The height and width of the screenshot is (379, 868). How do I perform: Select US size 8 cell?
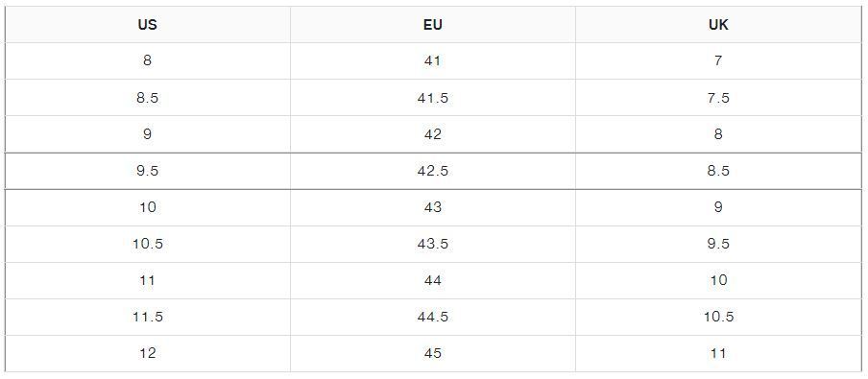[x=147, y=60]
